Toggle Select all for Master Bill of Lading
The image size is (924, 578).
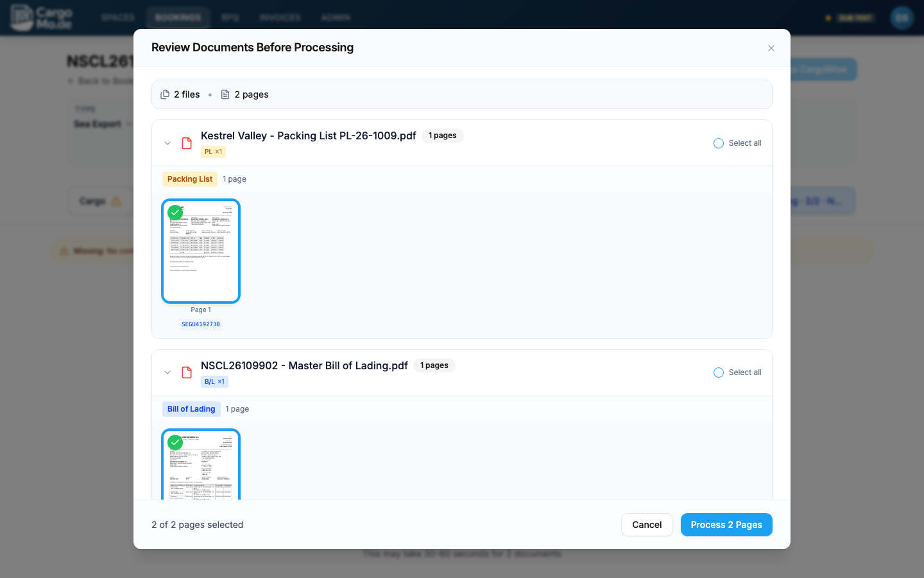click(737, 372)
